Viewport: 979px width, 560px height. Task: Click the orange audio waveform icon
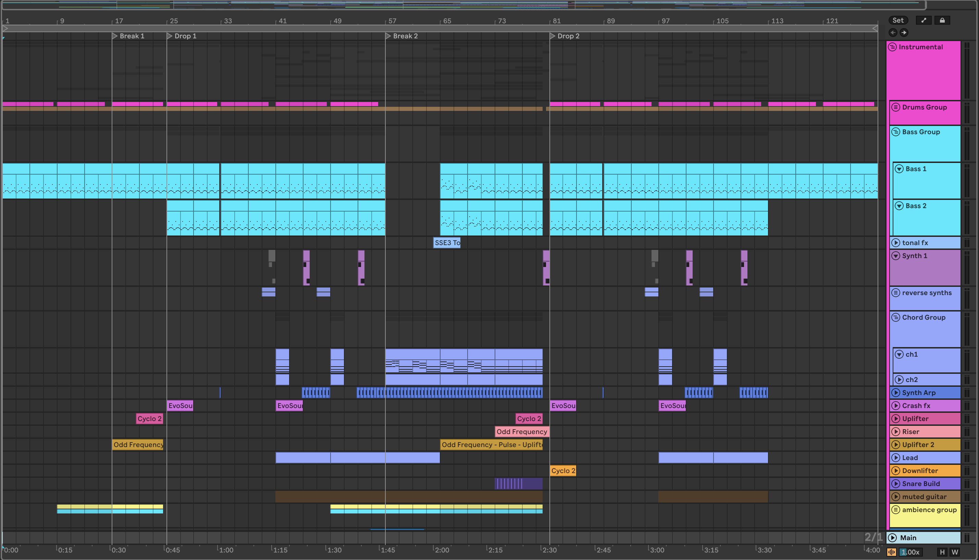click(x=891, y=552)
